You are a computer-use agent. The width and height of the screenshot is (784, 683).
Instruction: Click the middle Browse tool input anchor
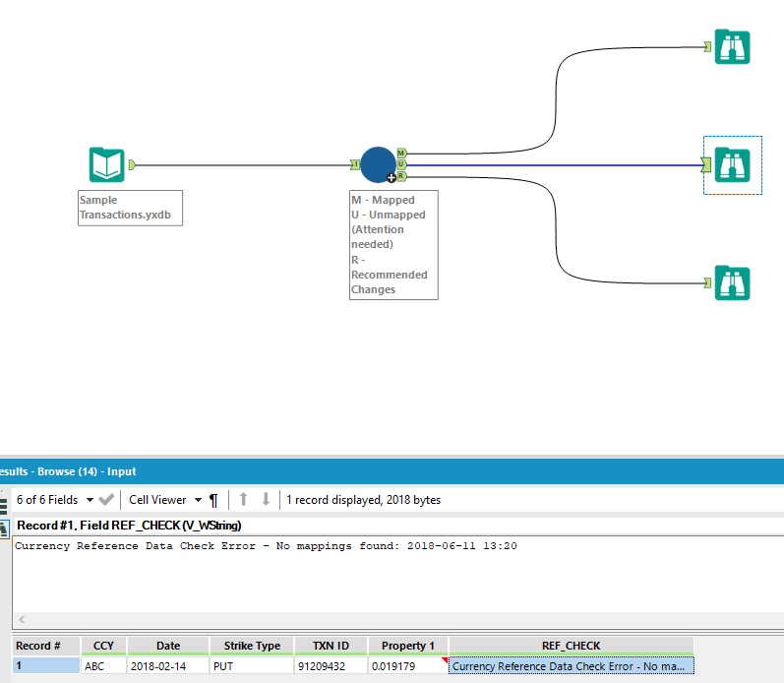706,164
